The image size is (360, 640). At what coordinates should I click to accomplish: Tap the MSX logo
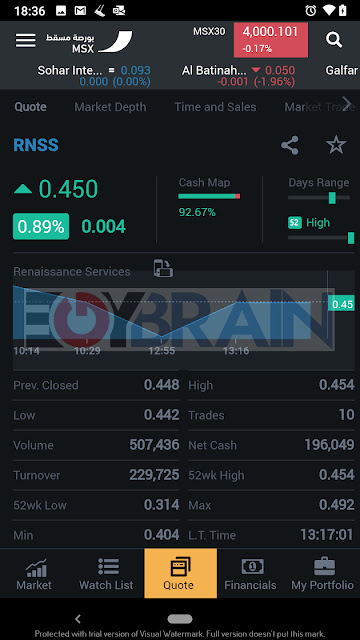click(x=89, y=42)
